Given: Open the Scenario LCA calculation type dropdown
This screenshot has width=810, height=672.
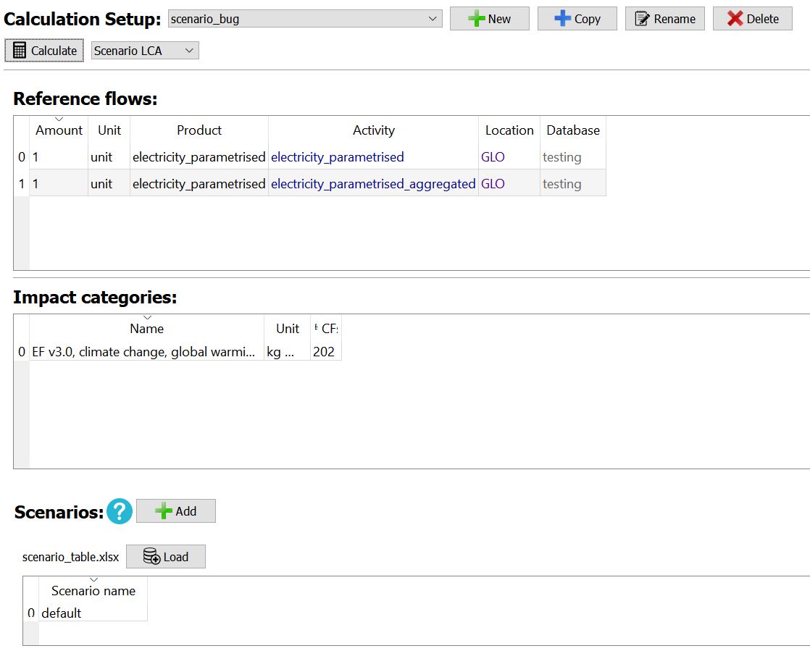Looking at the screenshot, I should [x=187, y=50].
